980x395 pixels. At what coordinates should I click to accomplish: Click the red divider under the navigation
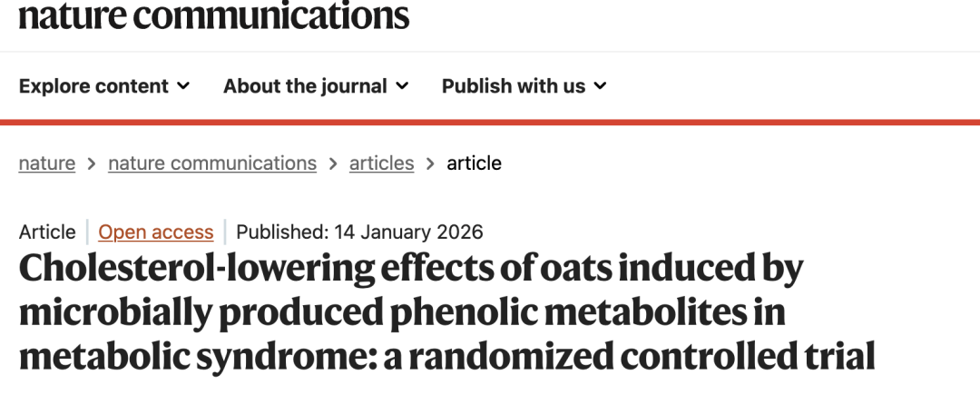pyautogui.click(x=490, y=123)
